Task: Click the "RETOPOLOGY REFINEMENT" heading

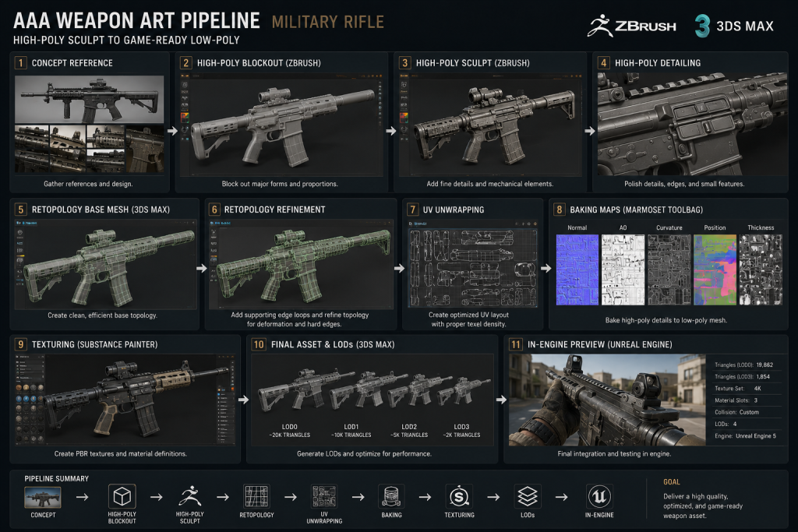Action: coord(275,210)
